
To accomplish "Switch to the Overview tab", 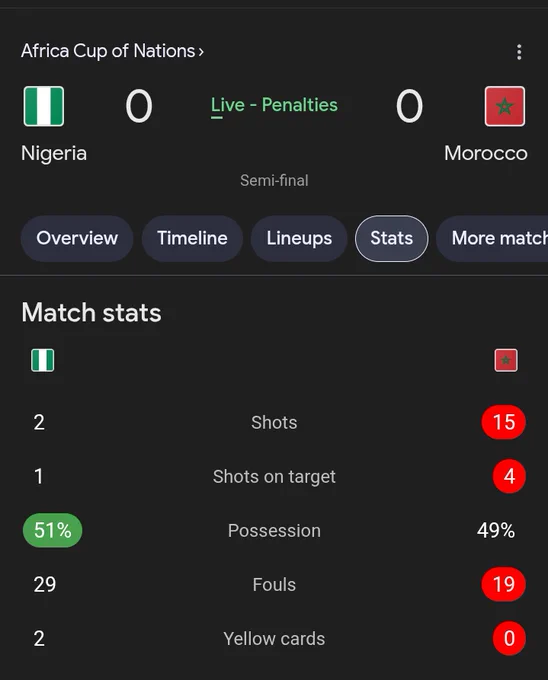I will click(77, 239).
